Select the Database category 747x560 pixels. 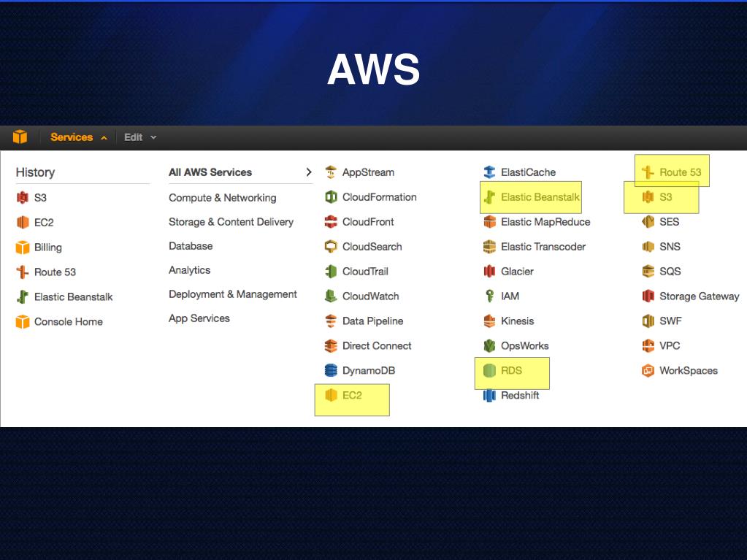191,246
